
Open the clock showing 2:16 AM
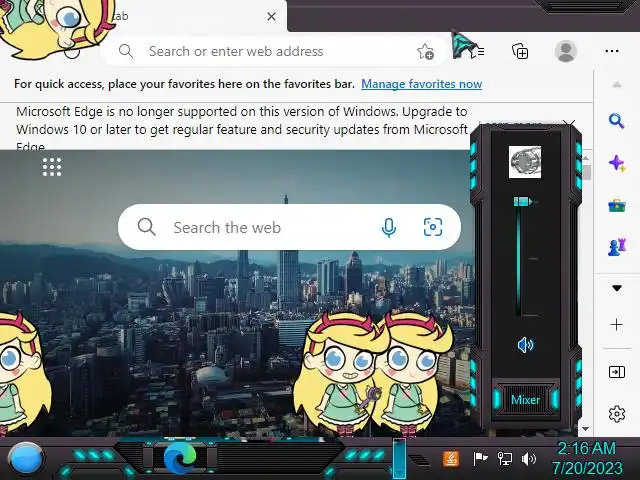click(587, 458)
